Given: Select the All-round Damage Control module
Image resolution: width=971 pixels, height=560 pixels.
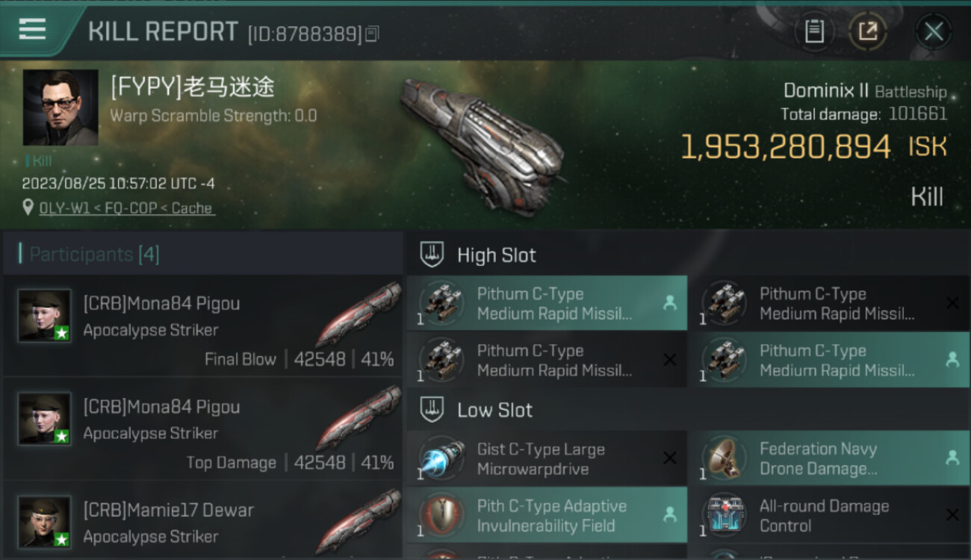Looking at the screenshot, I should pyautogui.click(x=828, y=515).
